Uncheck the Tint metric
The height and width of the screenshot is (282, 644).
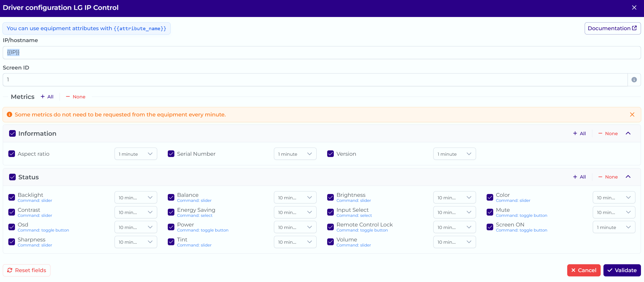(171, 242)
